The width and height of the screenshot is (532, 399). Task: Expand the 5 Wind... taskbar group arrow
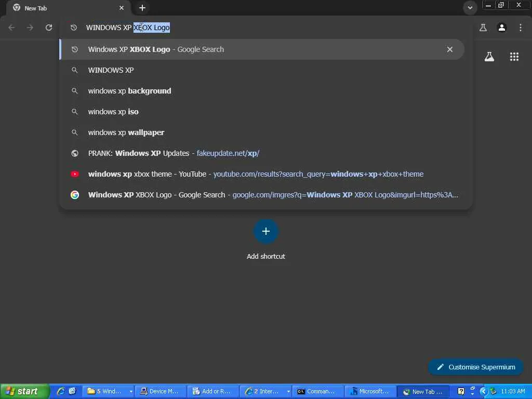pos(131,392)
